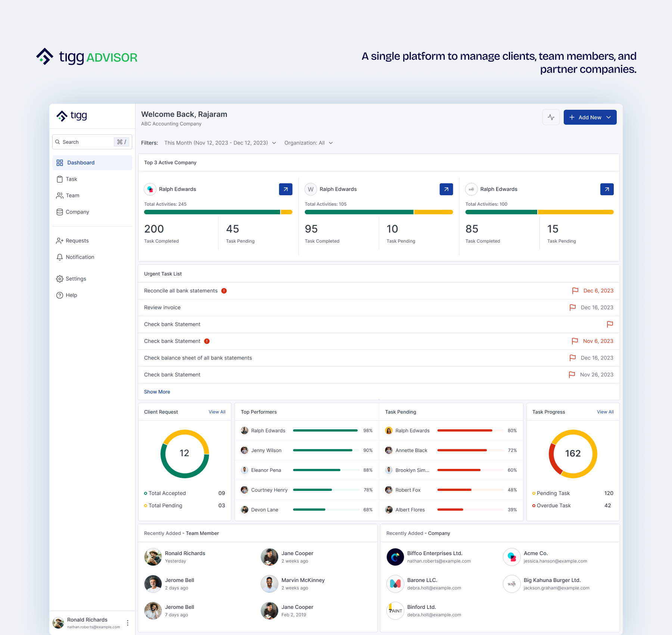672x635 pixels.
Task: Open the 100 activities company arrow
Action: tap(607, 189)
